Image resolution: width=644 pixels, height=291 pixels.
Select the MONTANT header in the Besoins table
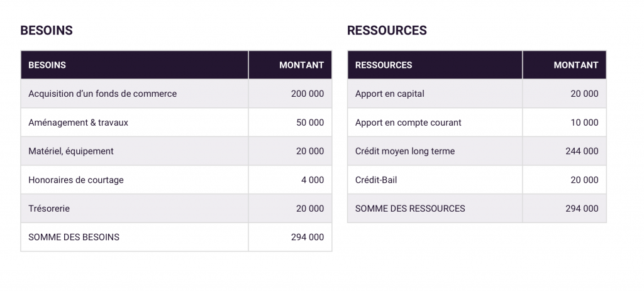(290, 65)
